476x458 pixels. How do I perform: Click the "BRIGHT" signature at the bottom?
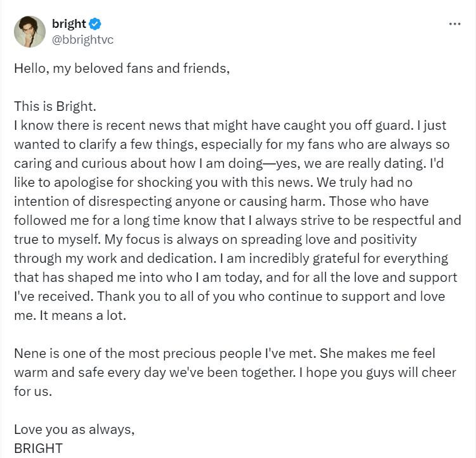pyautogui.click(x=39, y=448)
